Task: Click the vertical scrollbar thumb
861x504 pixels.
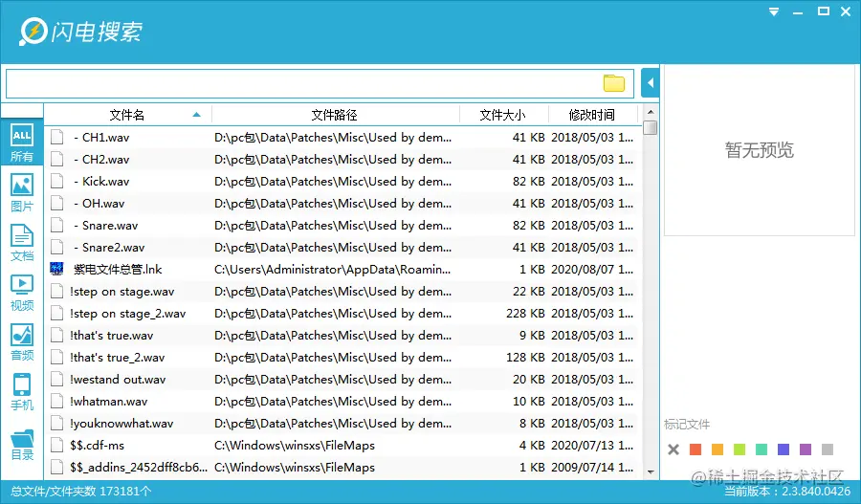Action: (651, 127)
